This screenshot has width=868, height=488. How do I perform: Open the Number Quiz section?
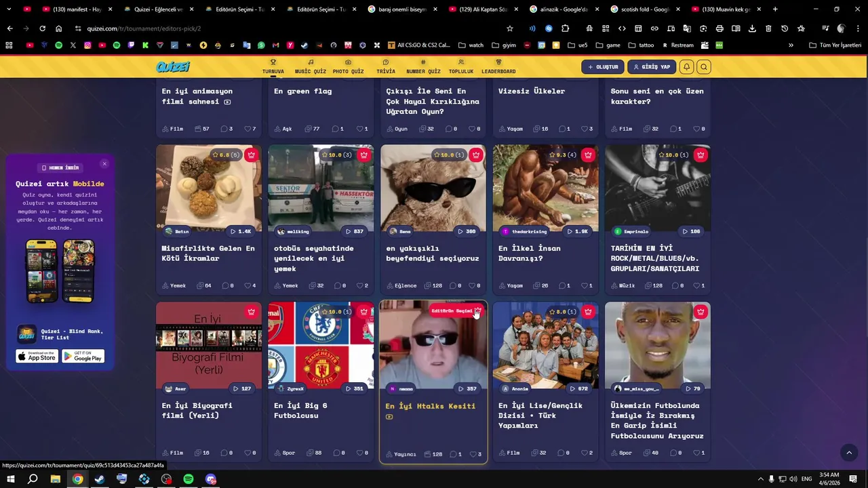(423, 66)
